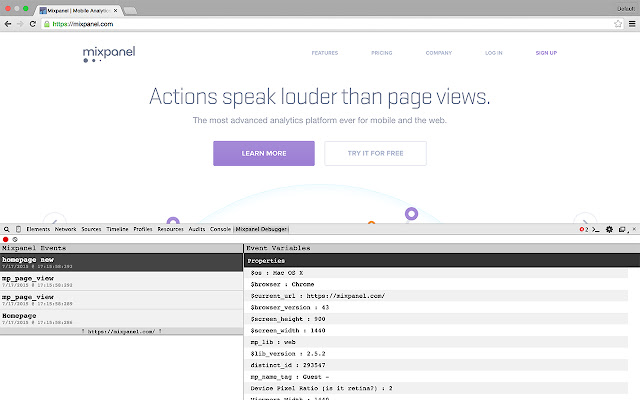640x400 pixels.
Task: Click the distinct_id property row
Action: pyautogui.click(x=437, y=365)
